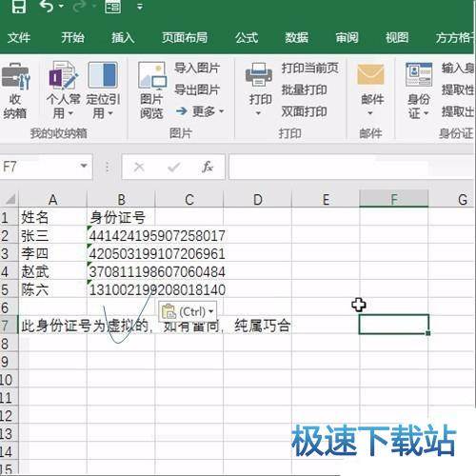
Task: Select cell containing 李四
Action: coord(52,253)
